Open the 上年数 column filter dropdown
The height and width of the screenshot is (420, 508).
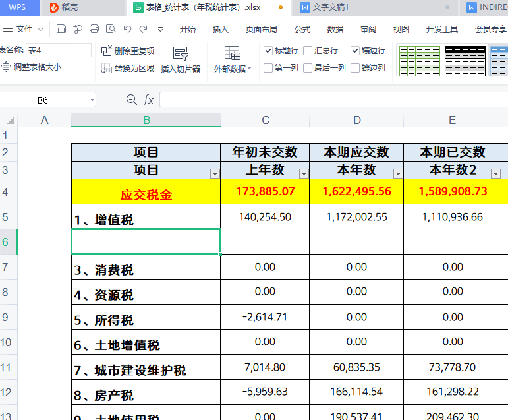click(x=304, y=173)
